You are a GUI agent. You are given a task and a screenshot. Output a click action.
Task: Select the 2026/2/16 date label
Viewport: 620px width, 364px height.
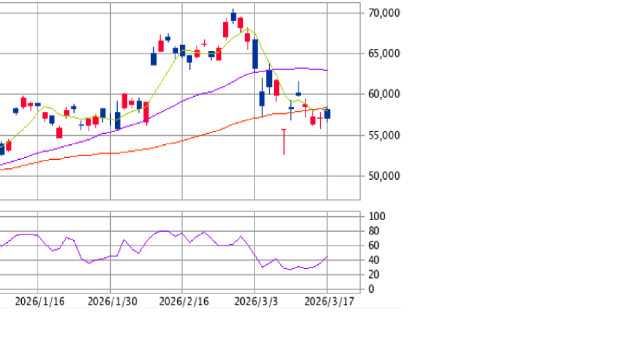click(184, 302)
